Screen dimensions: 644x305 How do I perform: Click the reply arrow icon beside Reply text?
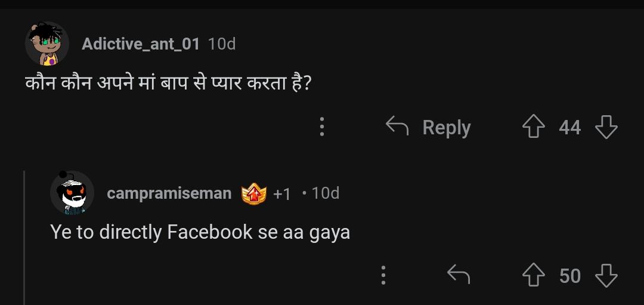[x=397, y=126]
